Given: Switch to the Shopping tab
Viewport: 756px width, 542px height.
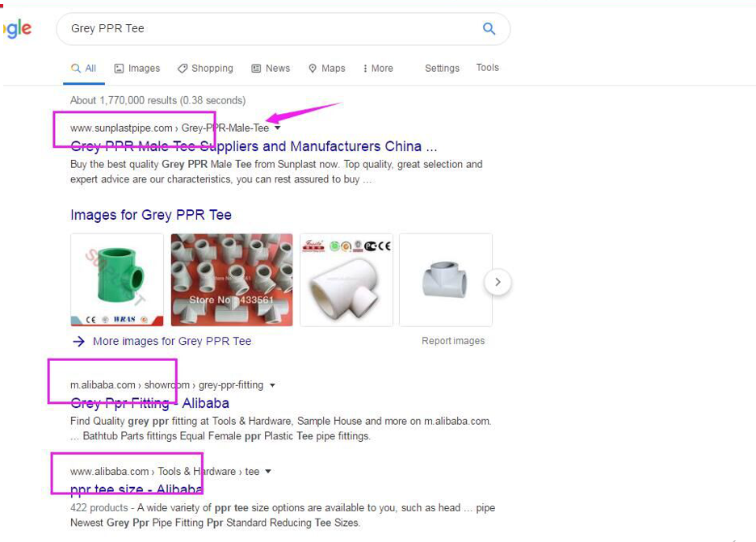Looking at the screenshot, I should pyautogui.click(x=205, y=69).
